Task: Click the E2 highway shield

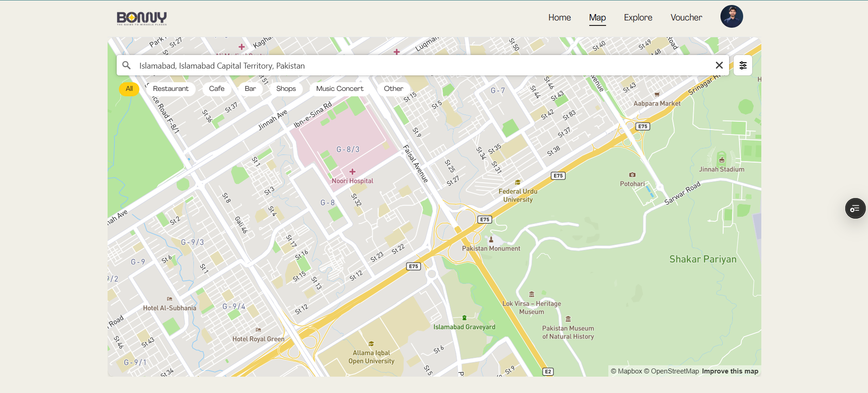Action: point(548,372)
